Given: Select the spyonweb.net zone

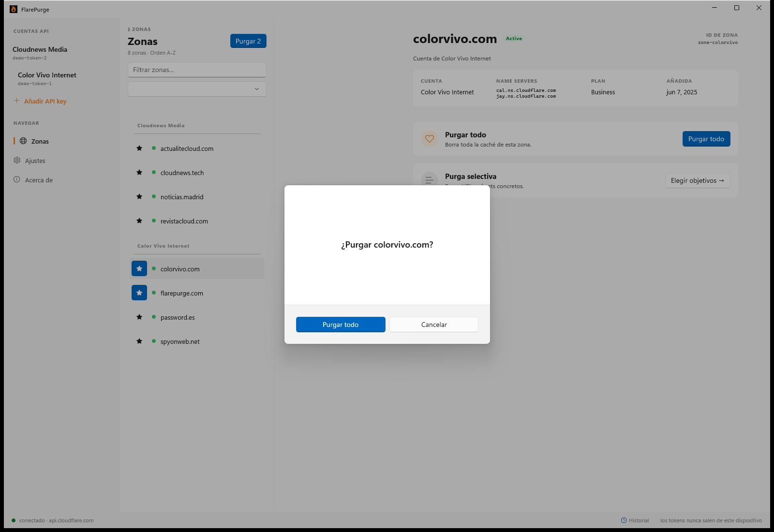Looking at the screenshot, I should 197,341.
